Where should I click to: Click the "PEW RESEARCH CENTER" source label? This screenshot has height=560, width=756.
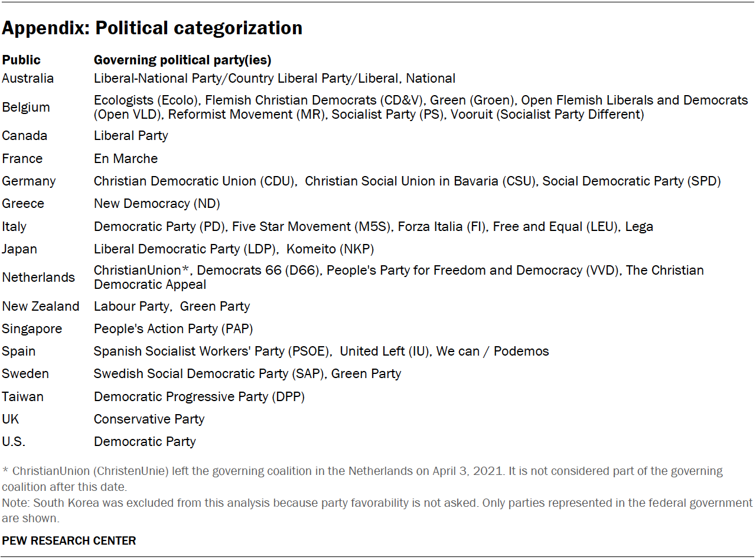pyautogui.click(x=69, y=540)
